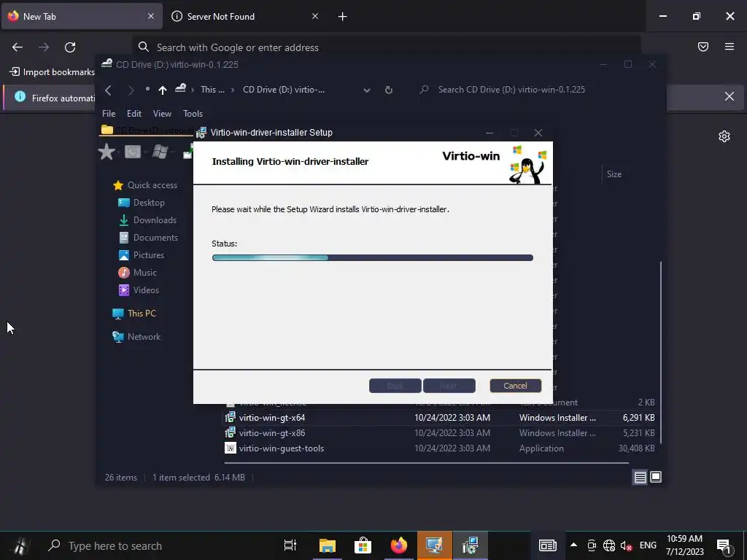Open the Windows Start menu
The width and height of the screenshot is (747, 560).
pos(20,545)
